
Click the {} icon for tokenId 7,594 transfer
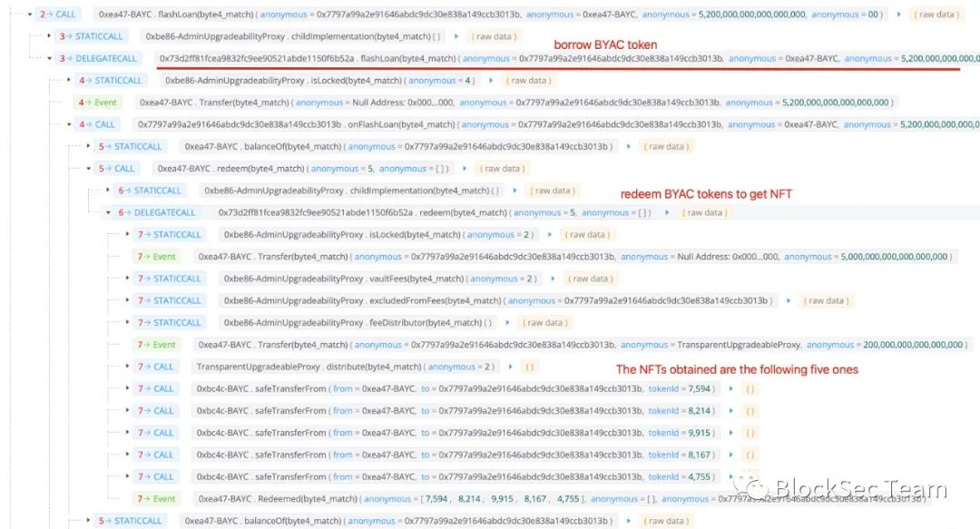point(750,388)
